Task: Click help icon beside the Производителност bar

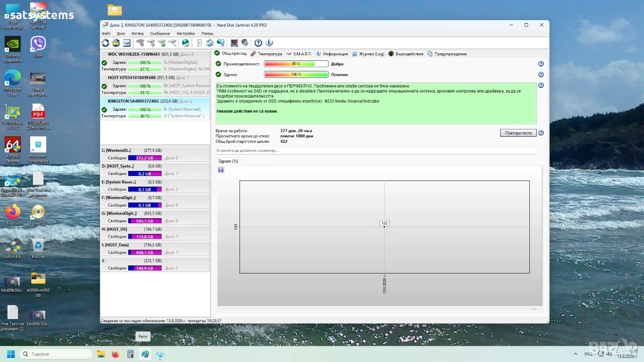Action: pyautogui.click(x=541, y=64)
